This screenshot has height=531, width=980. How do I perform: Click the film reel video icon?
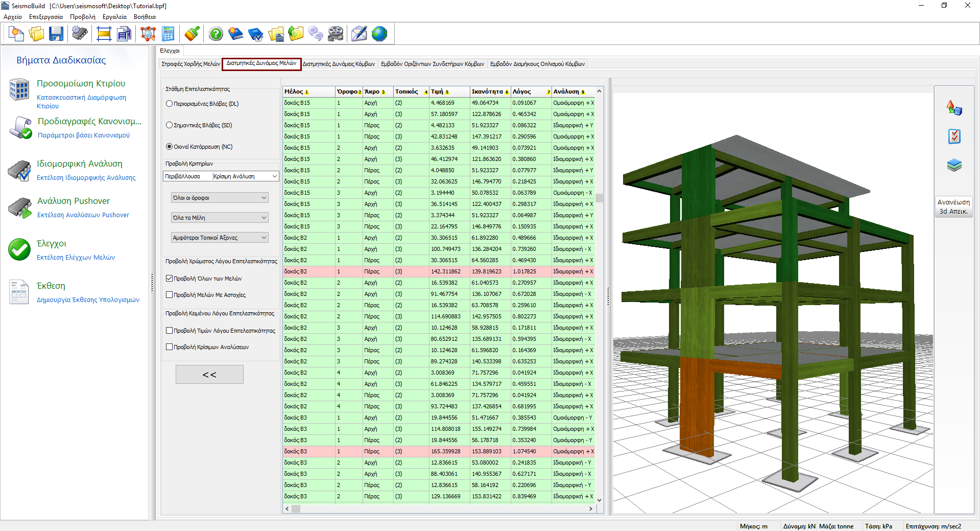pyautogui.click(x=336, y=34)
